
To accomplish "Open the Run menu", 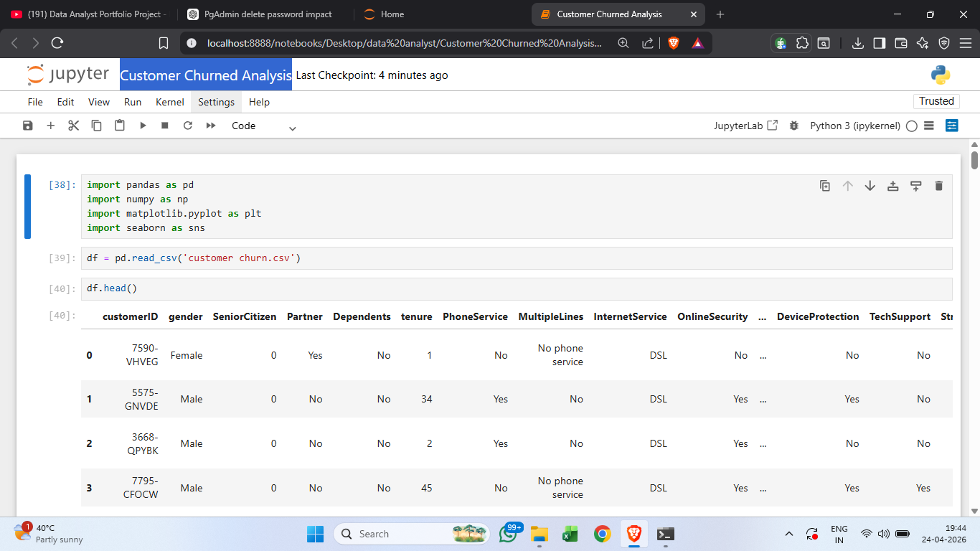I will pyautogui.click(x=133, y=102).
